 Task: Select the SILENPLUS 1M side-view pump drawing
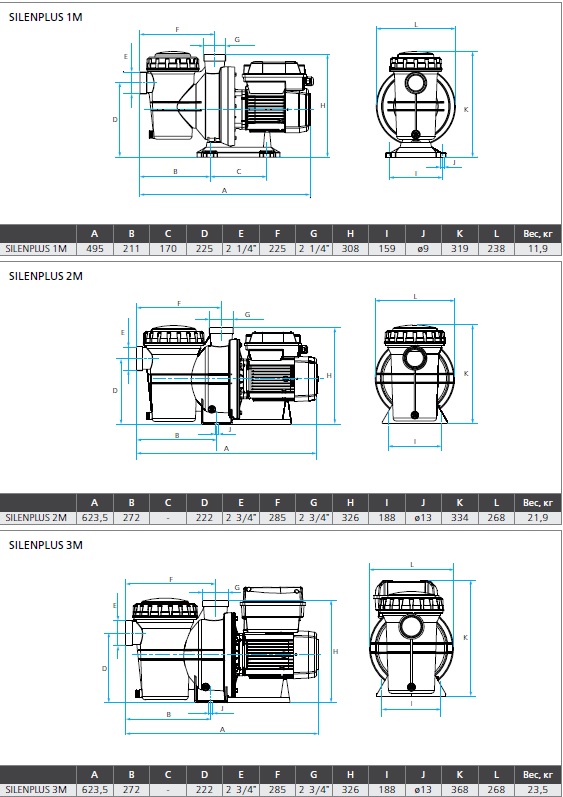(x=222, y=113)
